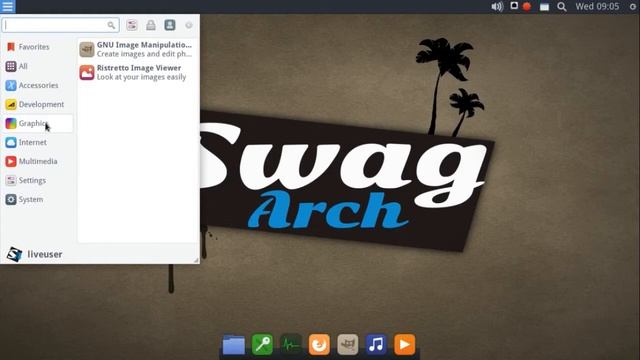Launch the green key app in the dock
The image size is (640, 360).
262,344
